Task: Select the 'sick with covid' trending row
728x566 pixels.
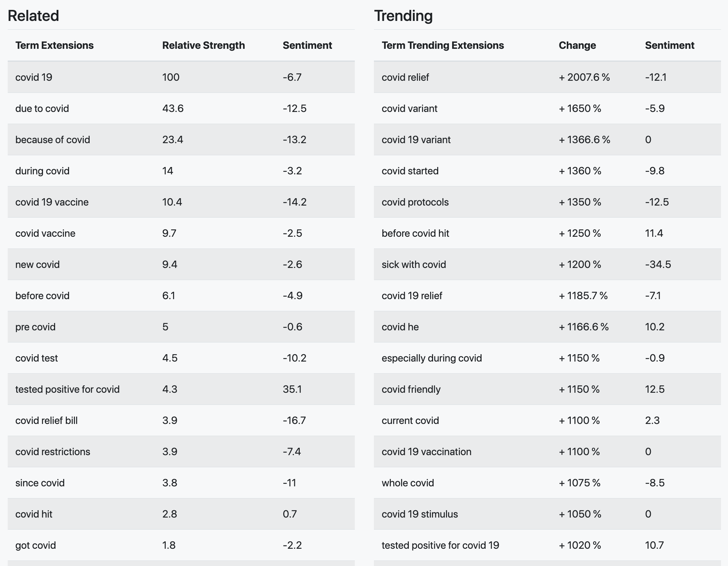Action: [x=547, y=264]
